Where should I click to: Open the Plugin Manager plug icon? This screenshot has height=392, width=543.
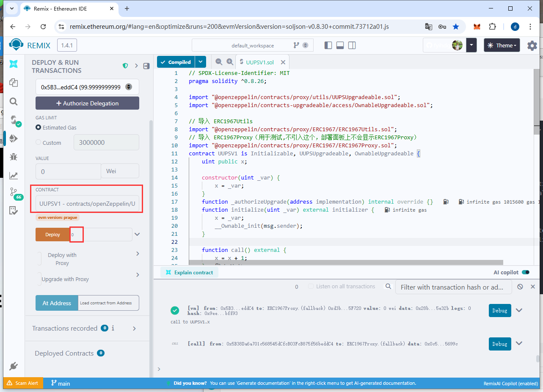pyautogui.click(x=14, y=366)
